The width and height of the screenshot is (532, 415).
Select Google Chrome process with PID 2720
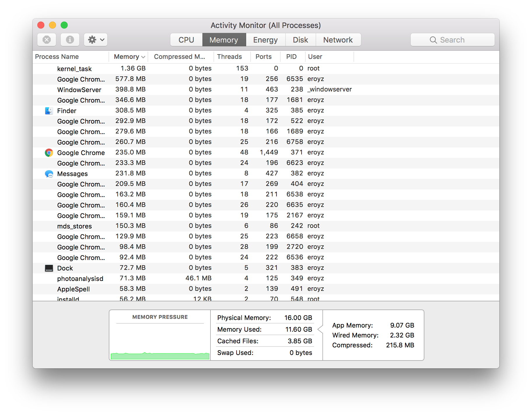(266, 247)
